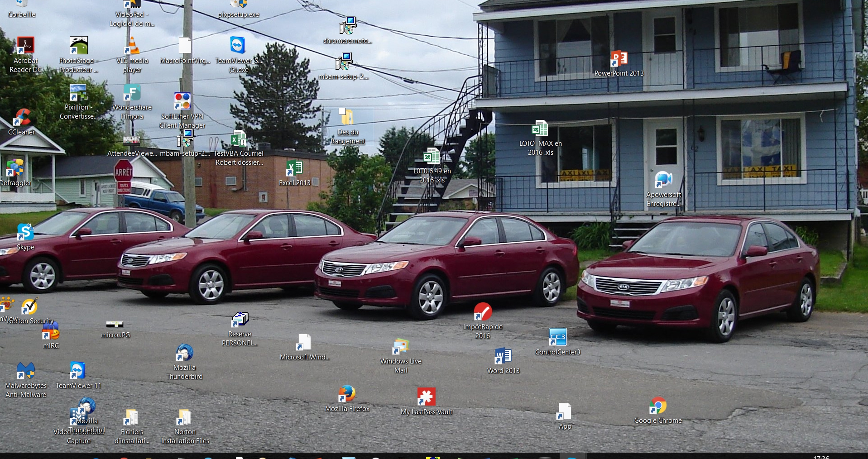Select the Acrobat Reader DC icon
The width and height of the screenshot is (868, 459).
tap(26, 46)
